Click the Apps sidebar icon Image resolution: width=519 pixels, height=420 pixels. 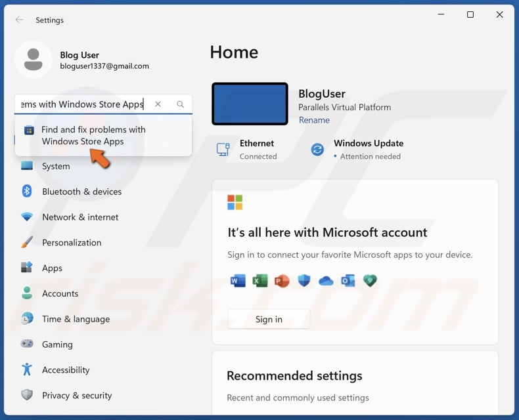(x=27, y=267)
